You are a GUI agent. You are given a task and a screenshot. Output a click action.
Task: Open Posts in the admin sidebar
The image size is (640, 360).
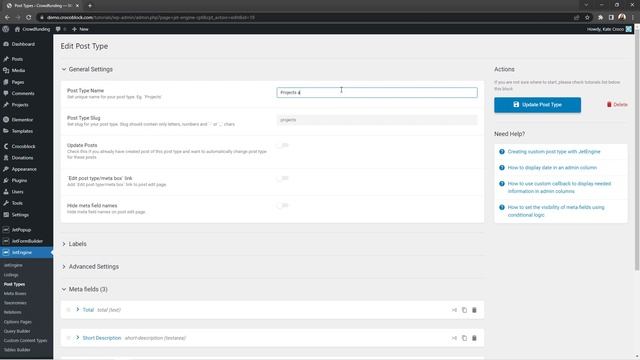tap(17, 59)
